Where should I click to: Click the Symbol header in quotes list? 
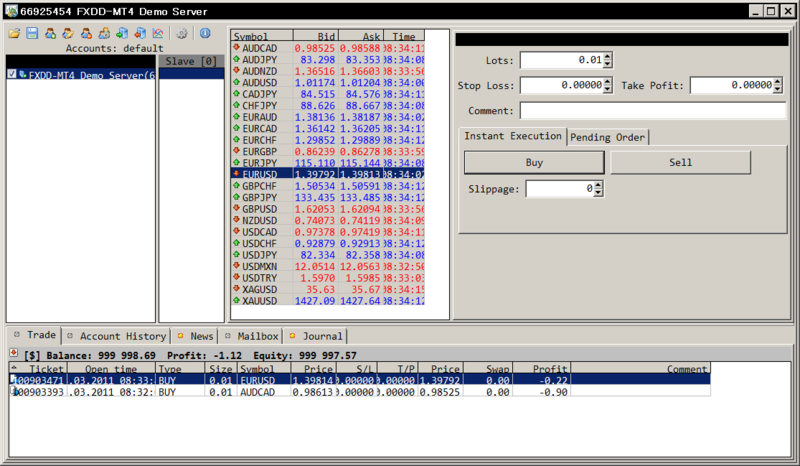tap(262, 36)
